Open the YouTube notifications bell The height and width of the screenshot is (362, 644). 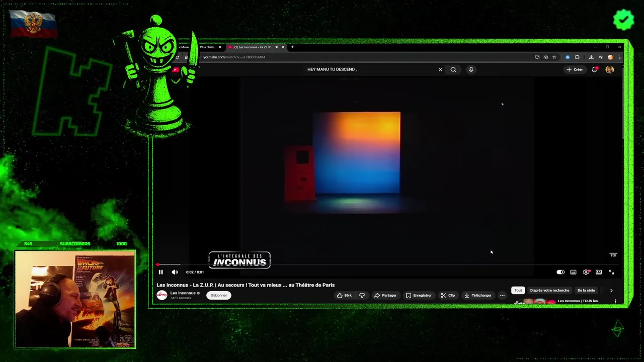coord(595,69)
